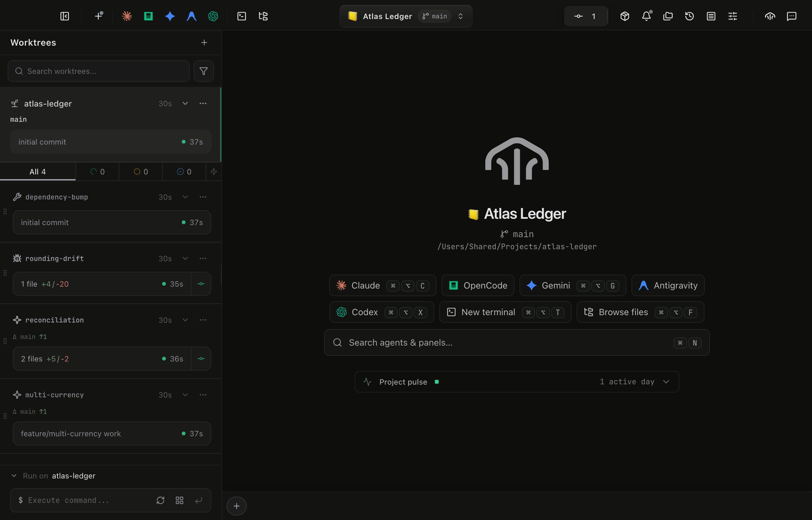Screen dimensions: 812x520
Task: Expand the rounding-drift worktree chevron
Action: click(185, 258)
